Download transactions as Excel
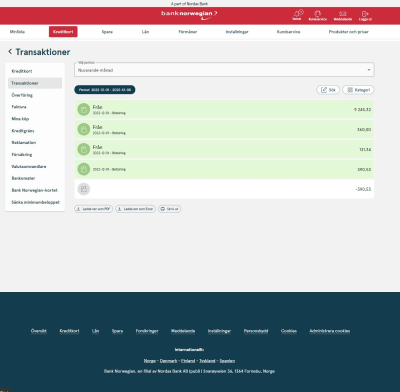Image resolution: width=400 pixels, height=392 pixels. point(135,209)
